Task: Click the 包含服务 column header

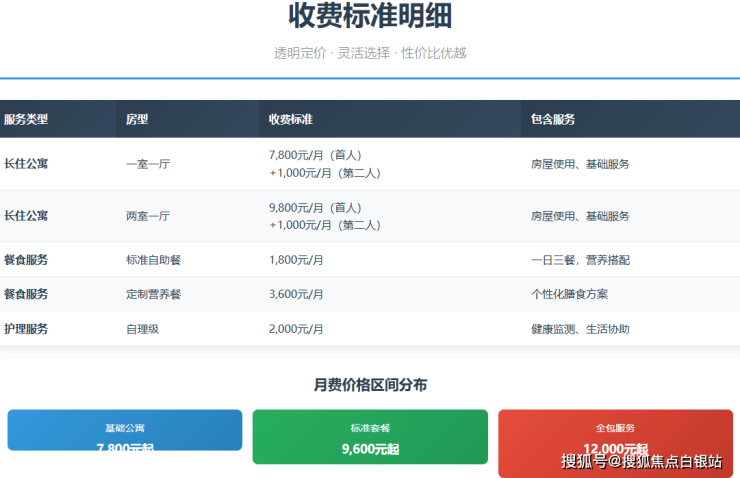Action: point(553,119)
